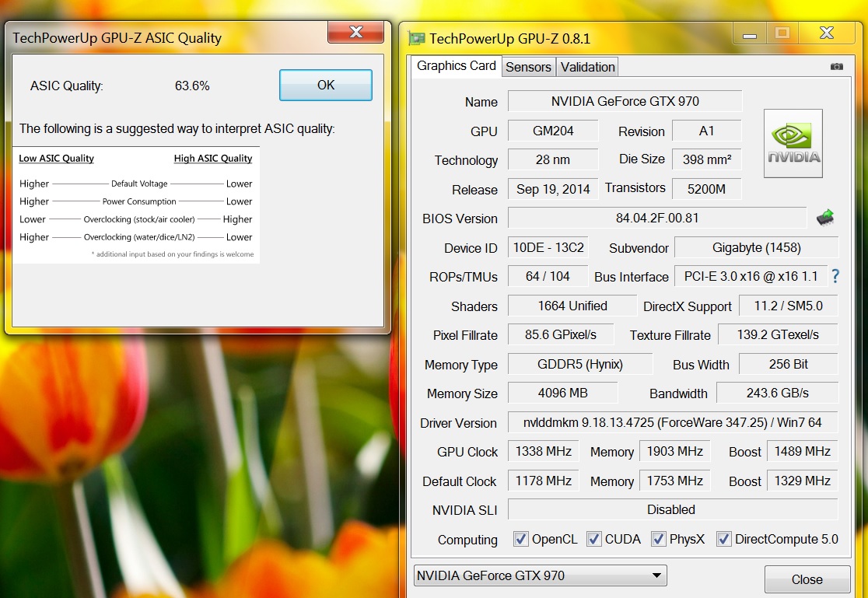Click the Driver Version field

pos(673,423)
